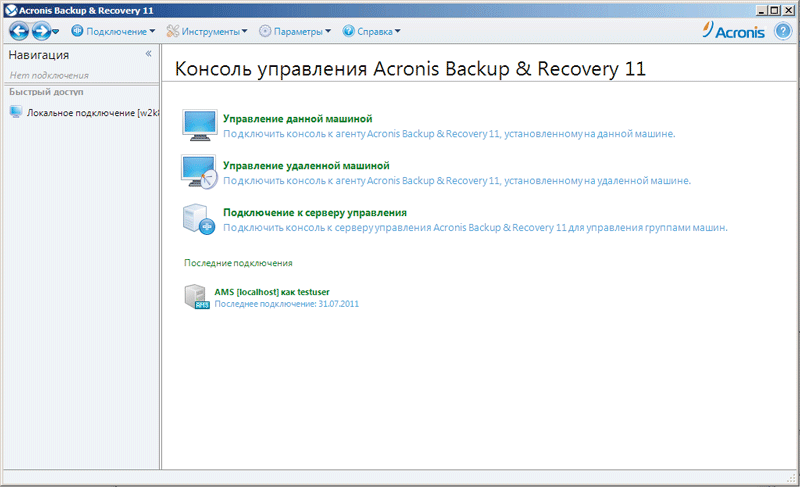
Task: Click the AMS server icon in recent connections
Action: click(x=196, y=296)
